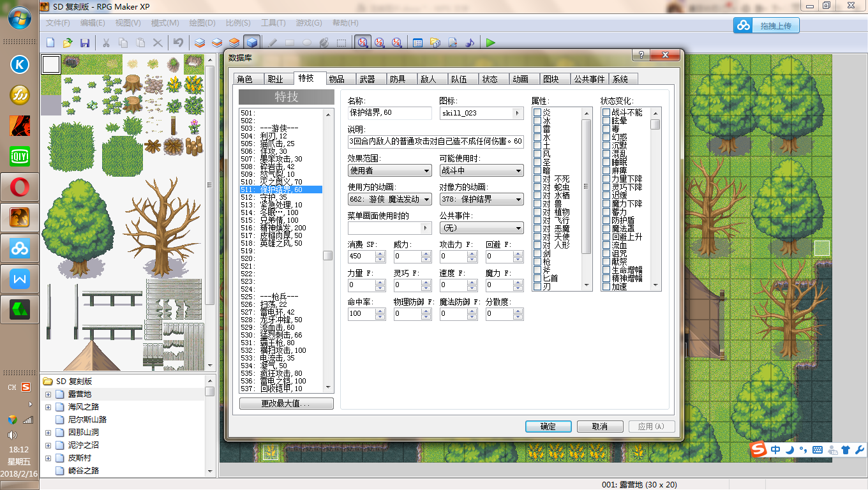Click the Cut scissors icon in the toolbar
The width and height of the screenshot is (868, 490).
coord(106,43)
